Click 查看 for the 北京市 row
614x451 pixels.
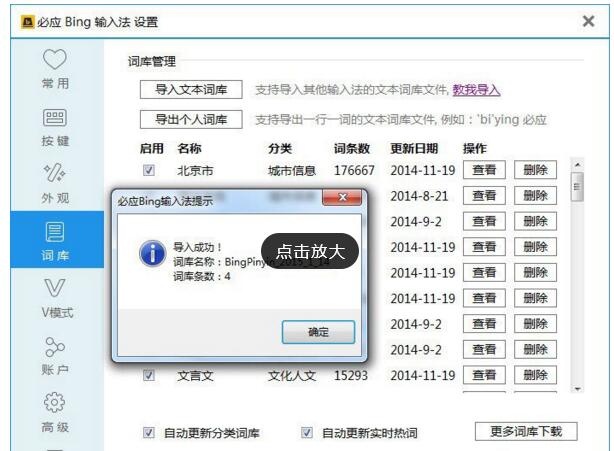pos(484,170)
